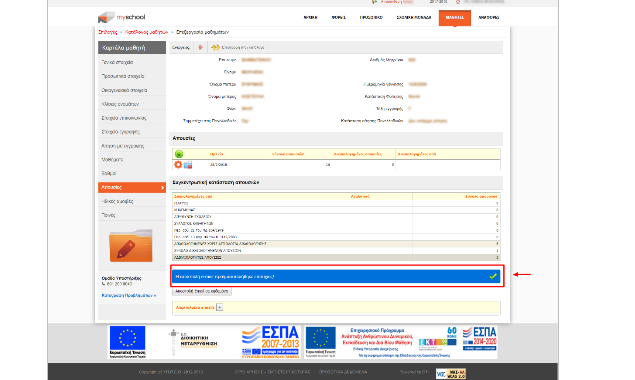The height and width of the screenshot is (380, 635).
Task: Click the red arrow icon in student toolbar
Action: (x=200, y=47)
